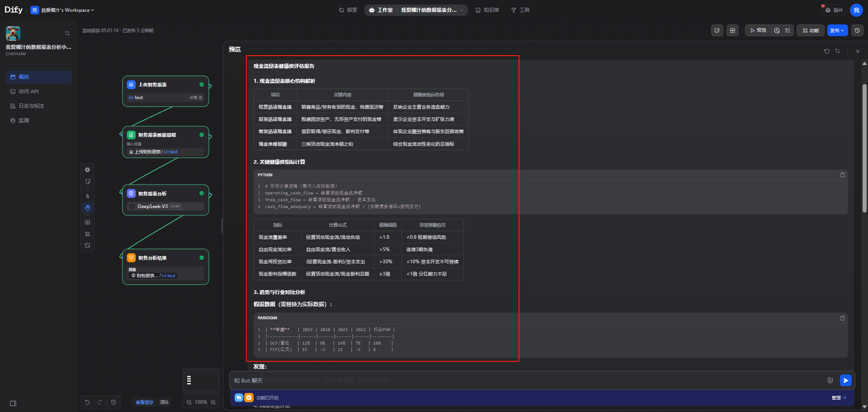Click table cell 经营活动现金流
868x412 pixels.
[275, 107]
